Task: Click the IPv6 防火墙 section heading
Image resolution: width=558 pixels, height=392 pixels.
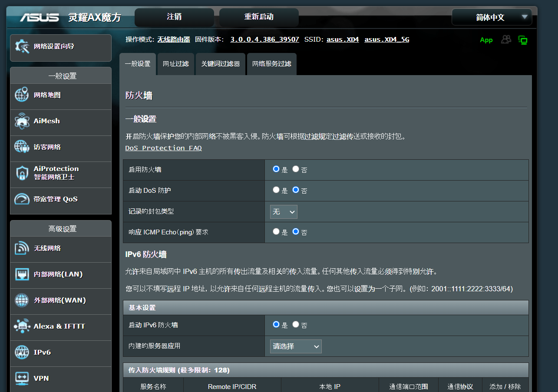Action: point(146,254)
